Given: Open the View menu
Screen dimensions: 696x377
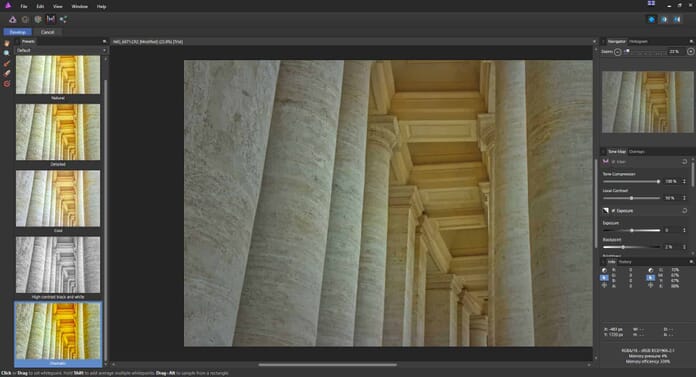Looking at the screenshot, I should click(58, 7).
